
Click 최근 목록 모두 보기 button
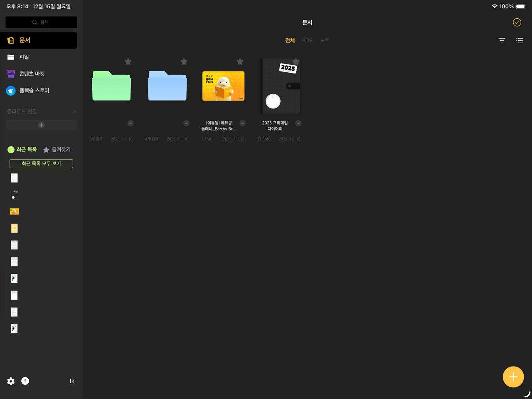[41, 164]
